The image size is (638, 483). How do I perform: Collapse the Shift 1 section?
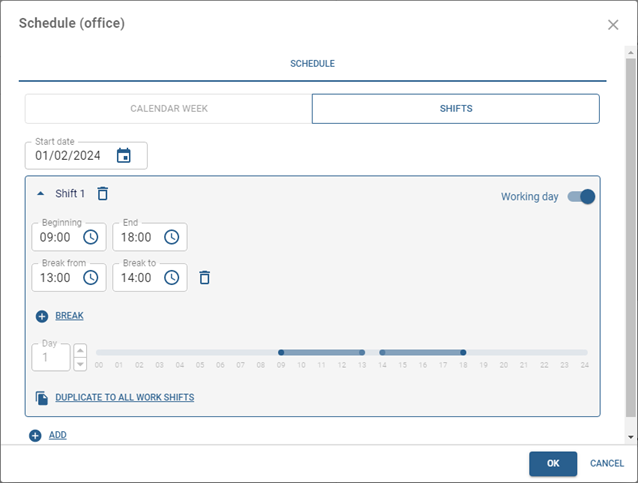[41, 194]
